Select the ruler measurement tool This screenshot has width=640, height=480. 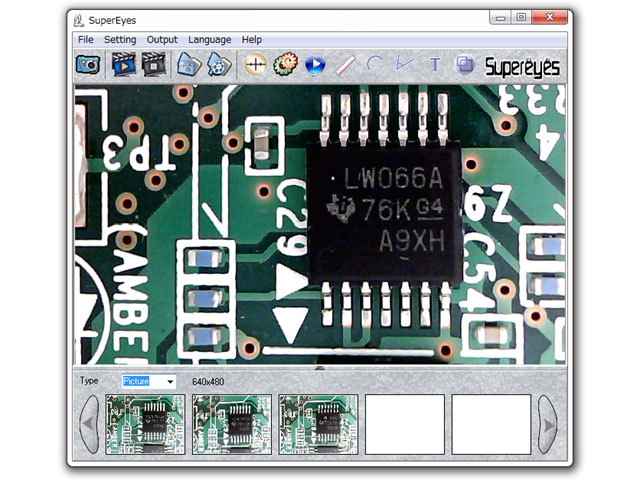[345, 65]
